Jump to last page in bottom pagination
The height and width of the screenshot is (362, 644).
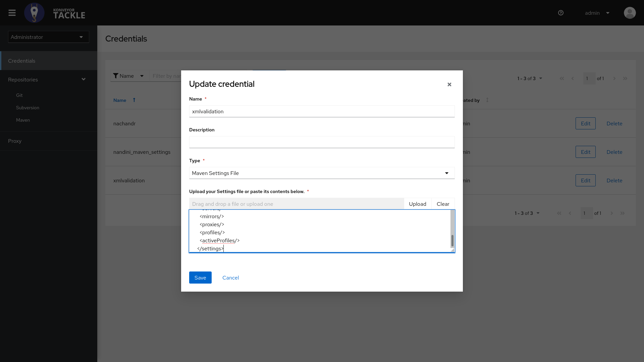point(622,213)
